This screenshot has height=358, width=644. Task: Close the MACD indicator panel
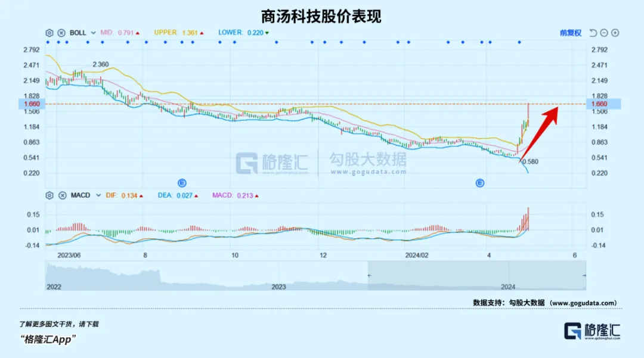(62, 195)
